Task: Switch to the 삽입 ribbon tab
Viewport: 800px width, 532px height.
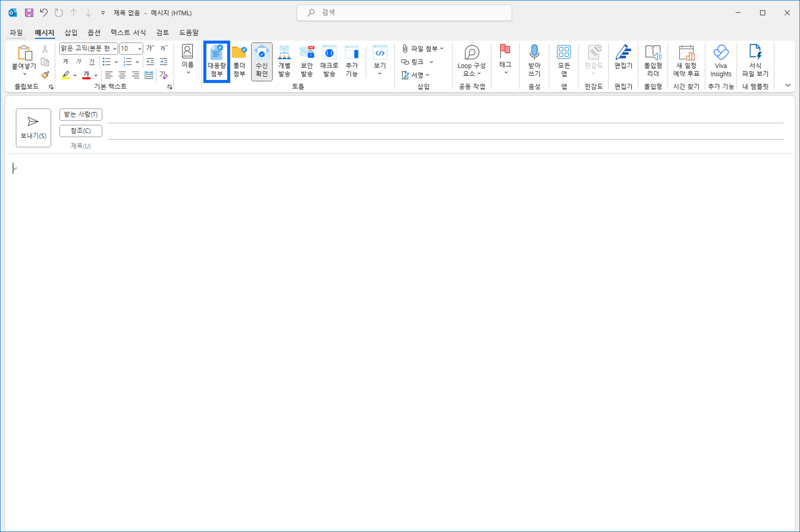Action: click(x=71, y=33)
